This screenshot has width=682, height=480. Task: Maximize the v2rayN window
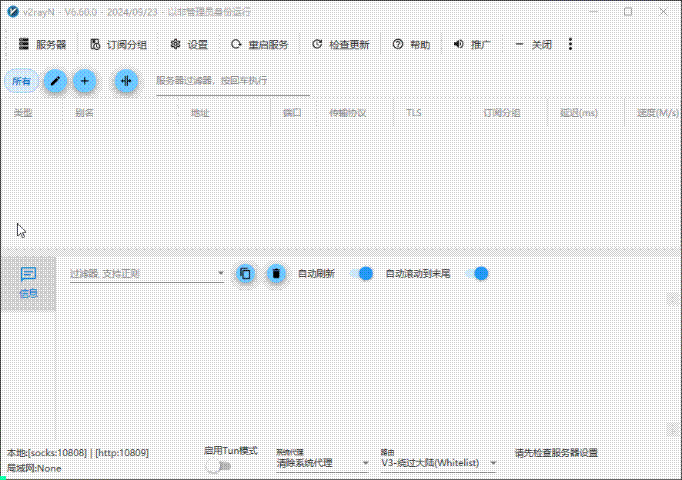628,12
